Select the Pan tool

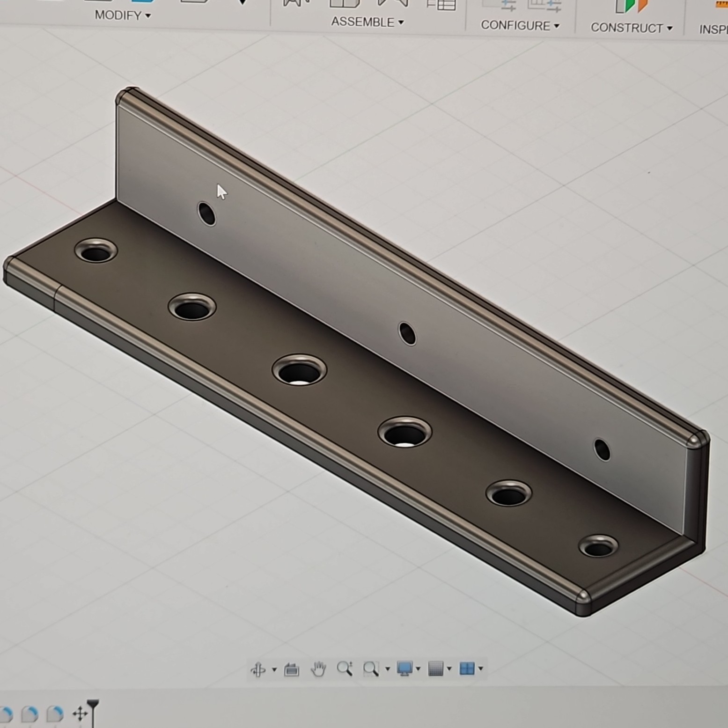tap(318, 669)
